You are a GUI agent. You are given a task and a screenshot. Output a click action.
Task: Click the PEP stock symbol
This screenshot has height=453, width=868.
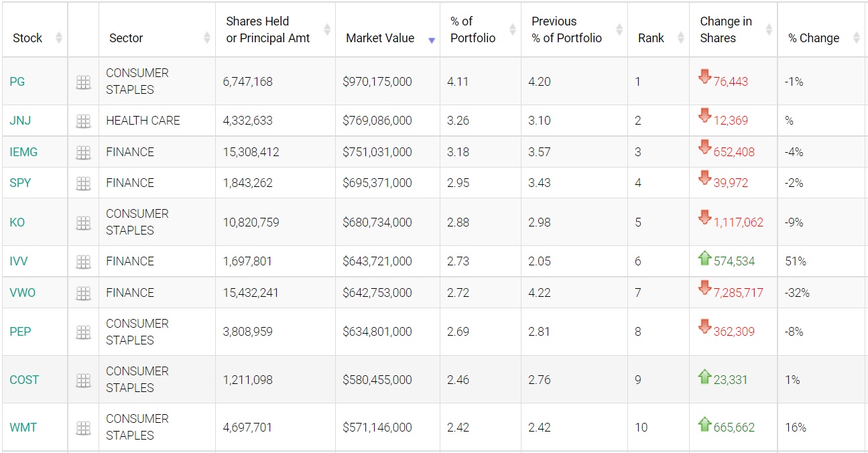(20, 332)
